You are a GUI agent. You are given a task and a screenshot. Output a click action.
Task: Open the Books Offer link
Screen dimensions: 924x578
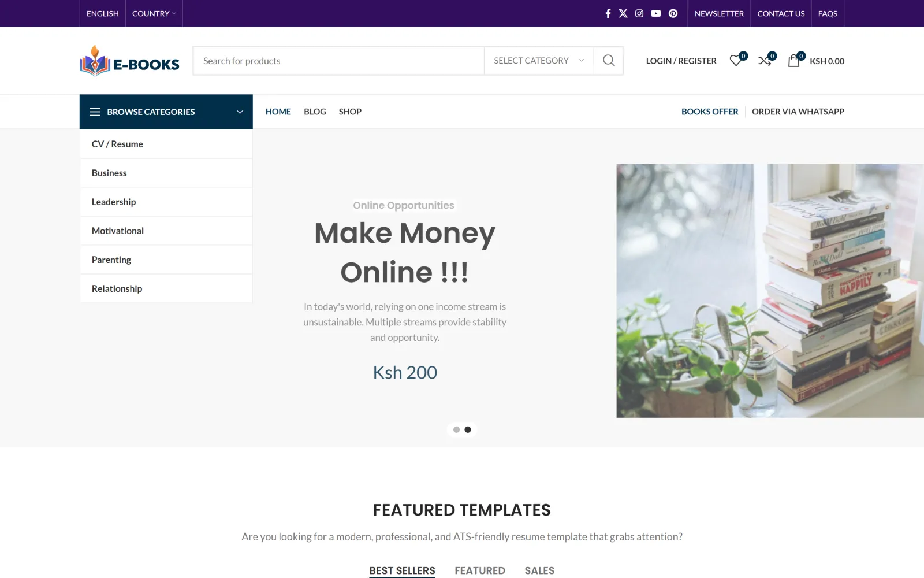click(x=710, y=112)
